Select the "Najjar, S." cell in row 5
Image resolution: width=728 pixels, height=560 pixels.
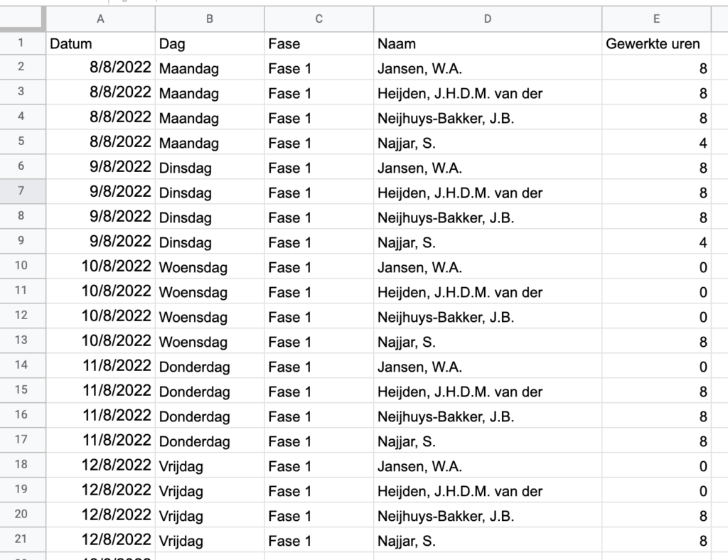[x=488, y=144]
